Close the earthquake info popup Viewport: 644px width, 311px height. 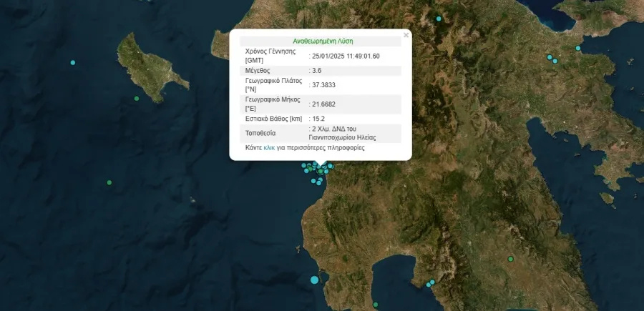click(406, 34)
